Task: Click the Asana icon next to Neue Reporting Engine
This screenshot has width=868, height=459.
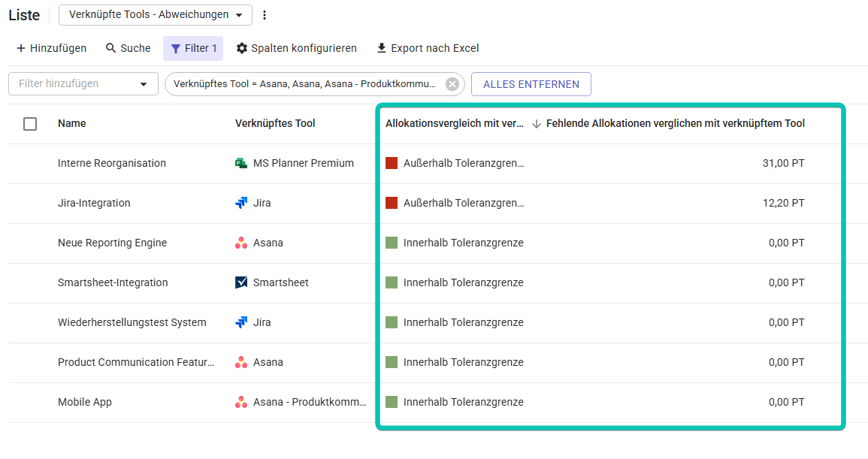Action: tap(242, 243)
